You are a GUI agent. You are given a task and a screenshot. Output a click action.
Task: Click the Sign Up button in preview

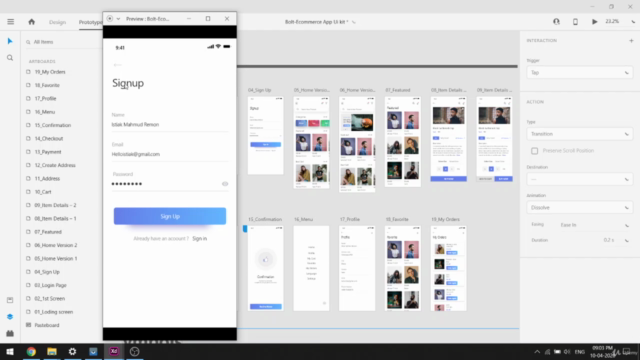click(x=170, y=216)
